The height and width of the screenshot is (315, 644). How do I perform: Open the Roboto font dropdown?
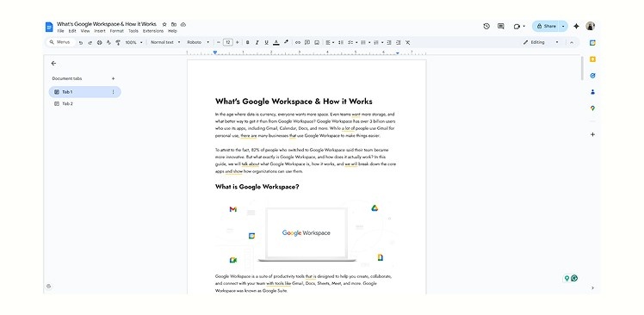pos(198,42)
